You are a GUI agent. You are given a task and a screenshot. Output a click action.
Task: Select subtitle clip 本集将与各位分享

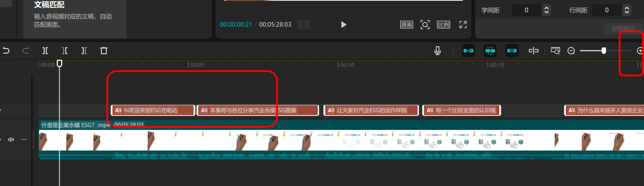[x=258, y=110]
